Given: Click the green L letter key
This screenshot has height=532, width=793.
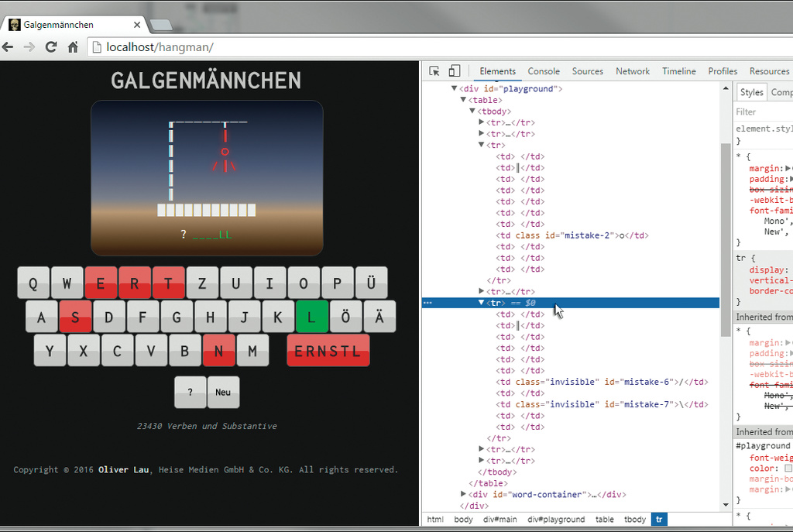Looking at the screenshot, I should click(x=311, y=317).
